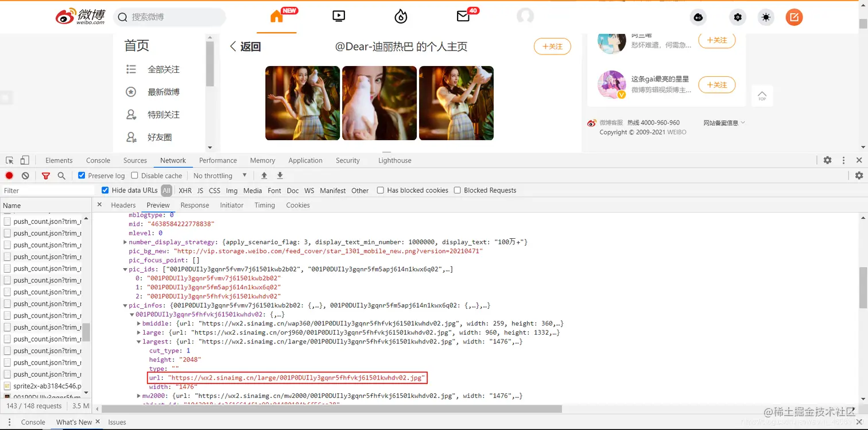
Task: Switch to Sources panel tab
Action: [135, 160]
